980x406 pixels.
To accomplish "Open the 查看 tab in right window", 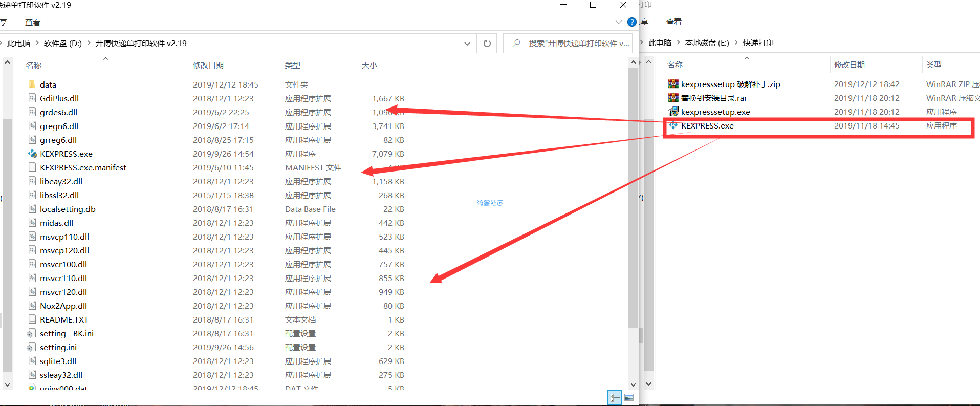I will coord(674,22).
